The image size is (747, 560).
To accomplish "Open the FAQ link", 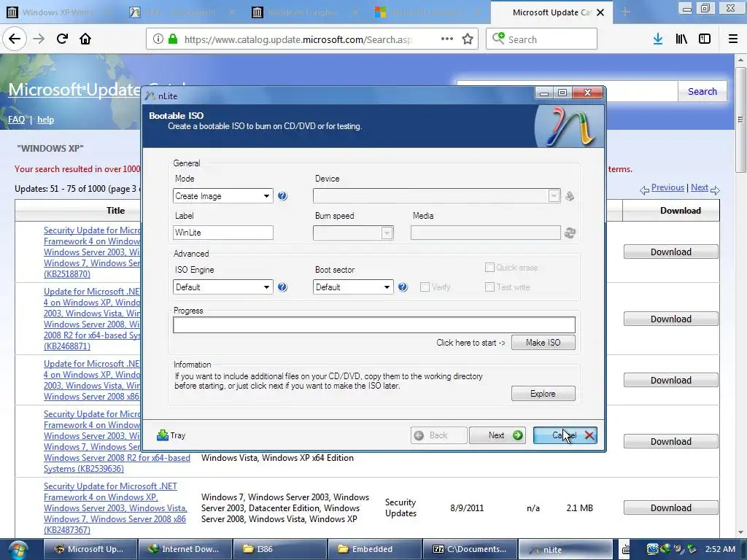I will pyautogui.click(x=16, y=120).
